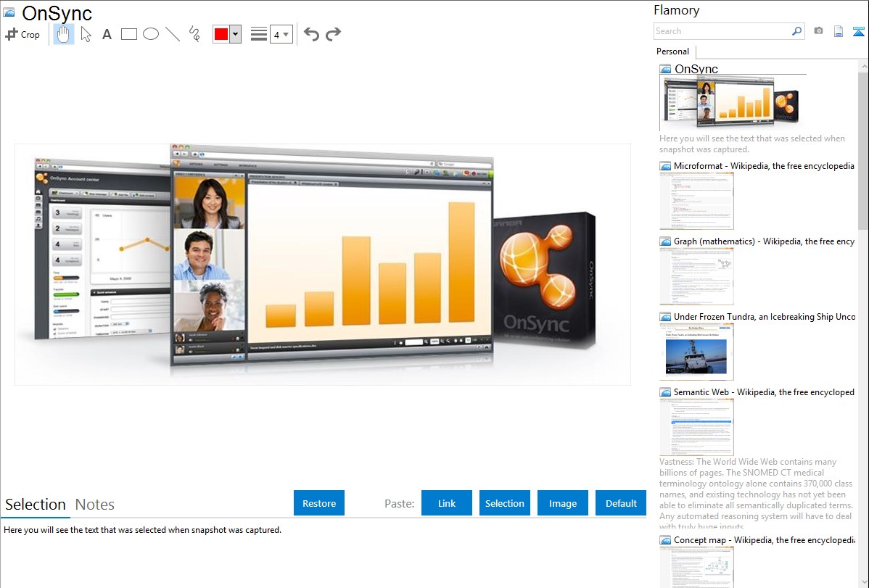Click the Microformat snapshot page icon
The height and width of the screenshot is (588, 869).
click(x=665, y=166)
